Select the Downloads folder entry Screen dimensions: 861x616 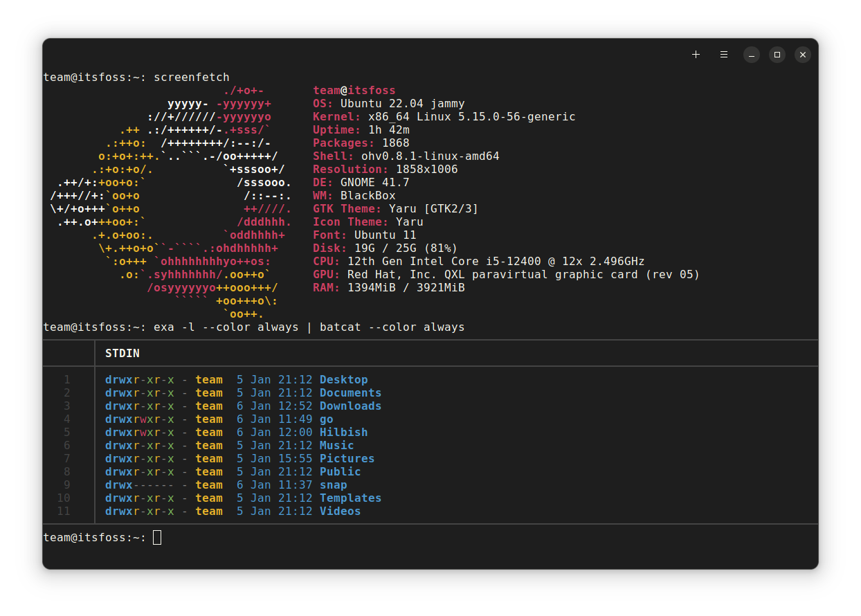pyautogui.click(x=350, y=406)
